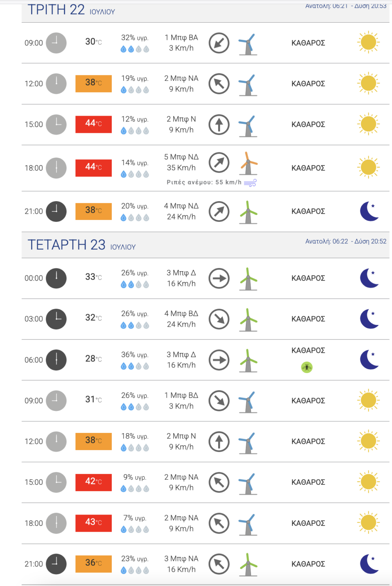Screen dimensions: 392x586
Task: Click the wind direction arrow for Tuesday 09:00
Action: tap(219, 43)
